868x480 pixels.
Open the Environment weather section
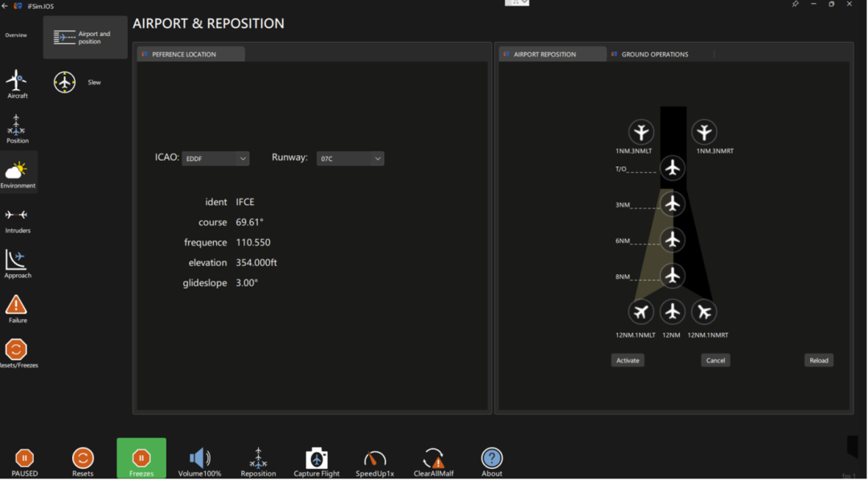[x=17, y=173]
